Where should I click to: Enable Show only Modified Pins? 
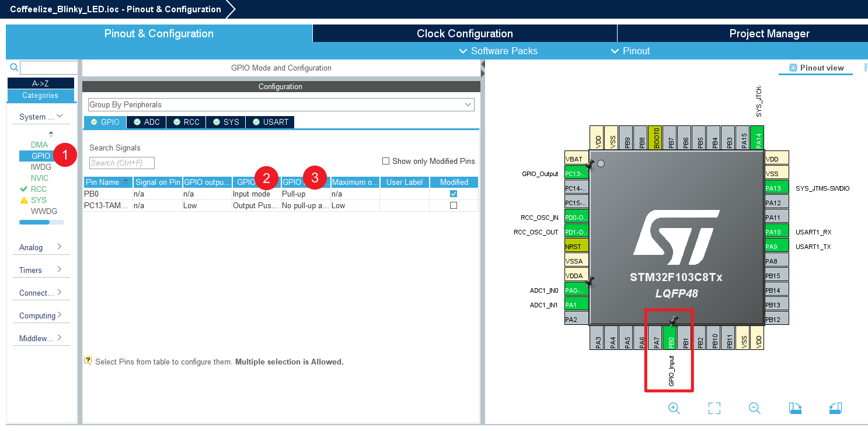(386, 162)
